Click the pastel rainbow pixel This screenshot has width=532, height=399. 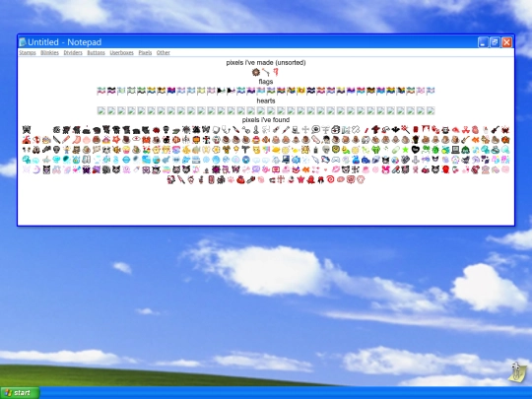[x=166, y=169]
